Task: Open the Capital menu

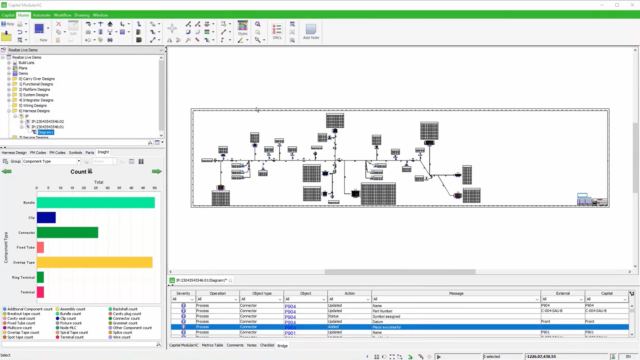Action: point(8,15)
